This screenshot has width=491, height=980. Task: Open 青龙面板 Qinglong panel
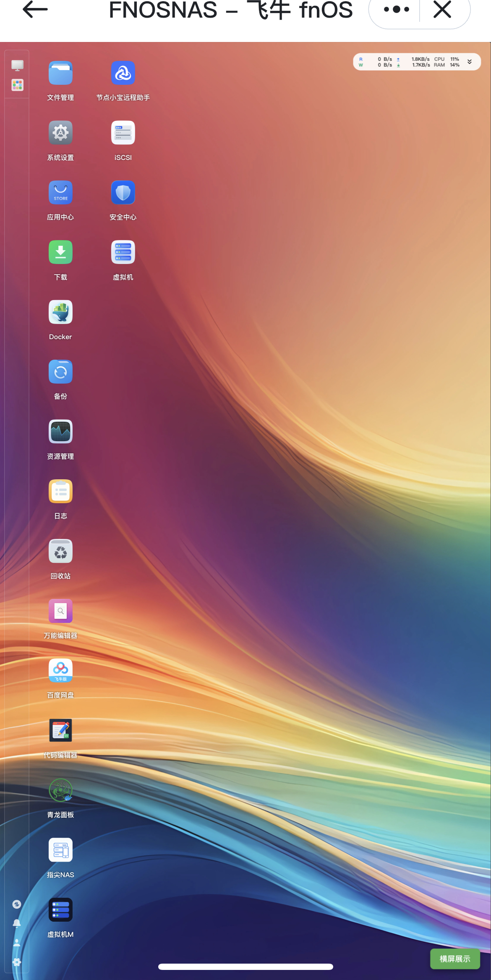pos(60,790)
